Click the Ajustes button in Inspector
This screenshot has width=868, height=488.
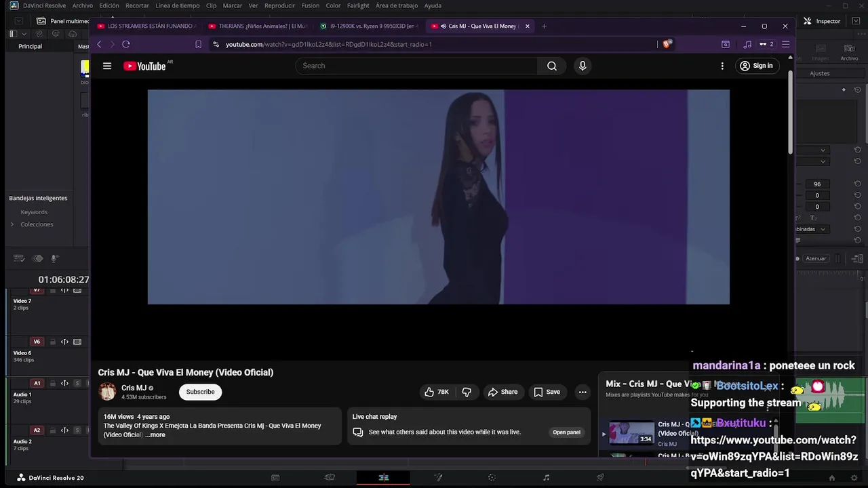coord(820,73)
